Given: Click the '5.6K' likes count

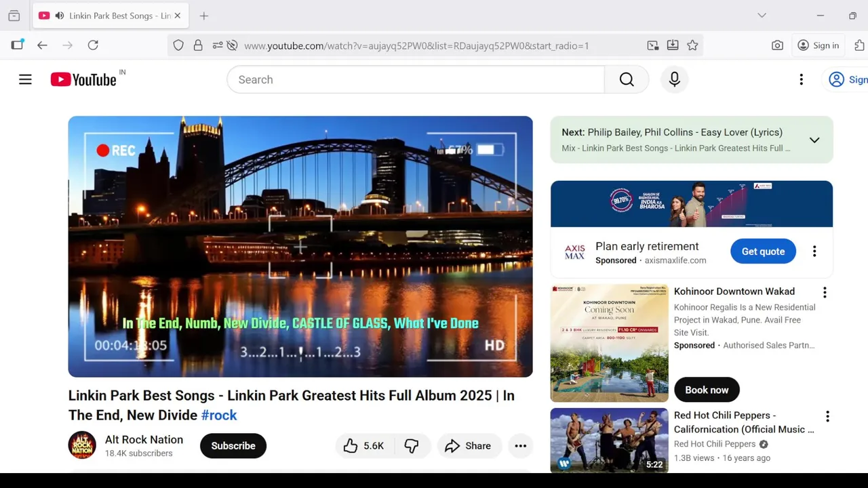Looking at the screenshot, I should 374,446.
